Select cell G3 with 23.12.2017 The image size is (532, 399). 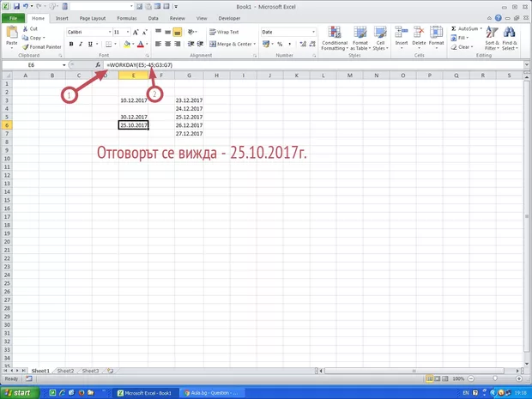(189, 100)
